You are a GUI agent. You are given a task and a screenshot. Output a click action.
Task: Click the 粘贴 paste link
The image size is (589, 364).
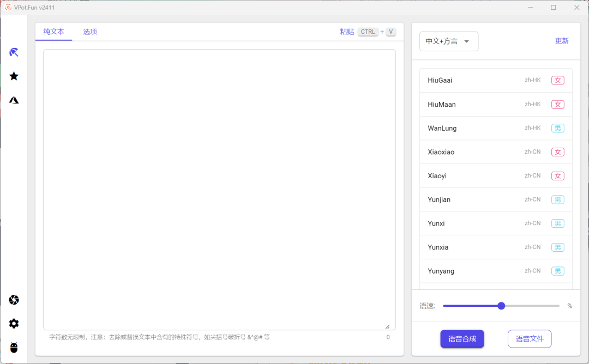[x=347, y=32]
